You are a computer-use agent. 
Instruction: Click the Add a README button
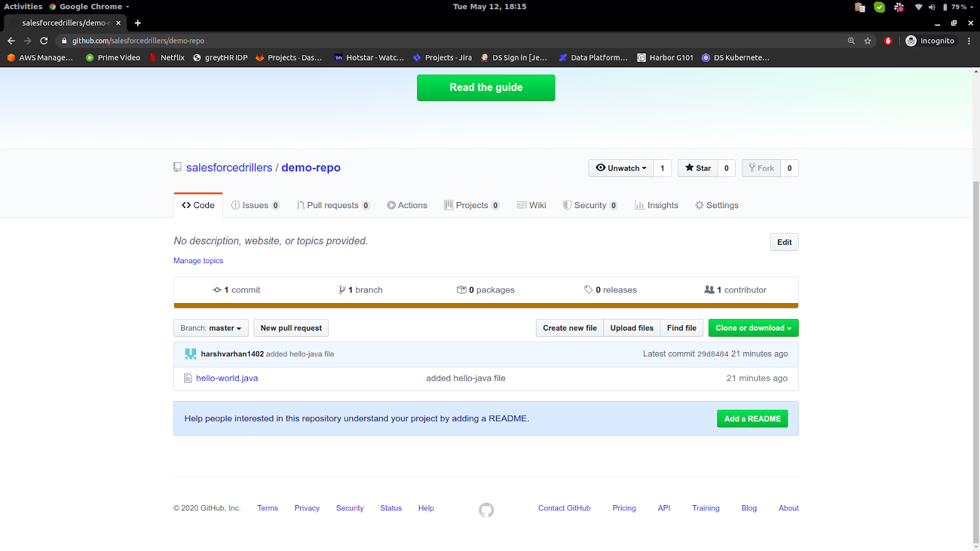pyautogui.click(x=753, y=419)
